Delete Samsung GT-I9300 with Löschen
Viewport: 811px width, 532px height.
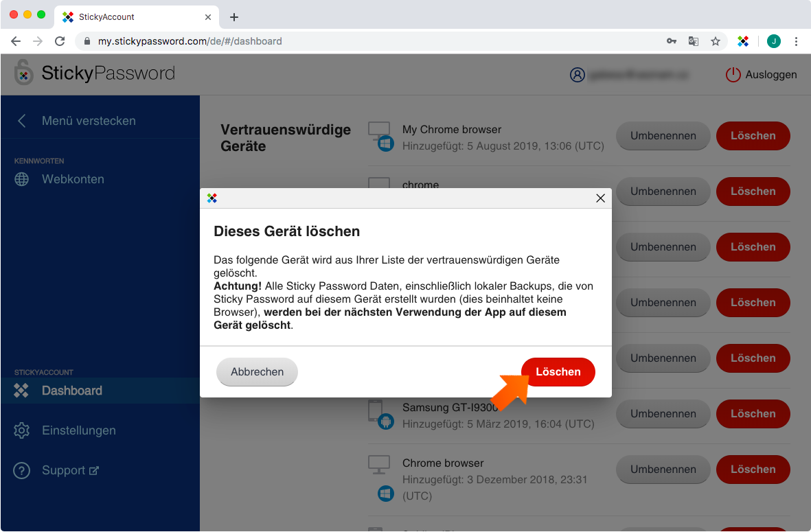coord(753,414)
